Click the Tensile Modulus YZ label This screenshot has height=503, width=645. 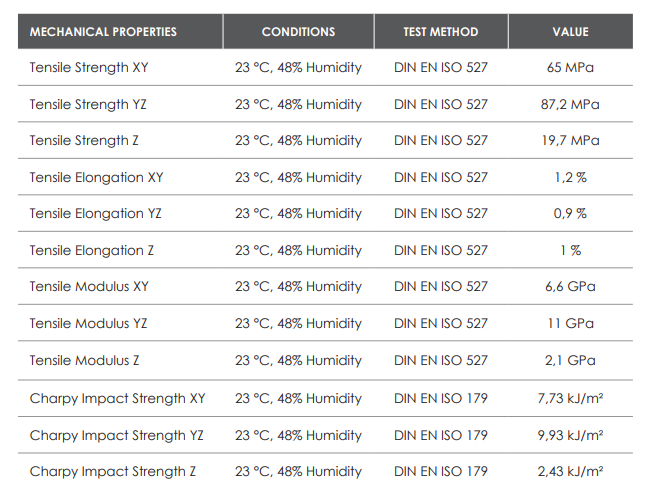(88, 324)
